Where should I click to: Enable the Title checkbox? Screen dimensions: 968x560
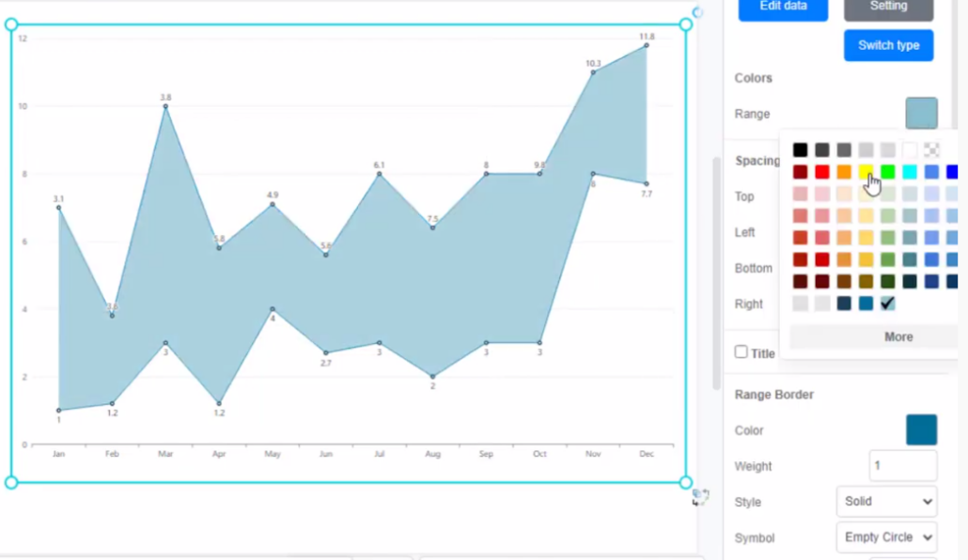tap(742, 352)
